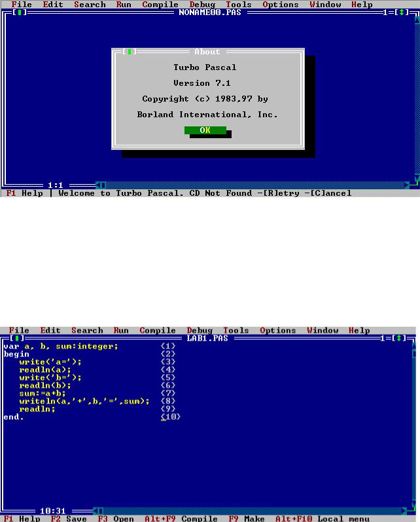This screenshot has width=420, height=522.
Task: Open Help menu in NONAME00.PAS screen
Action: [362, 5]
